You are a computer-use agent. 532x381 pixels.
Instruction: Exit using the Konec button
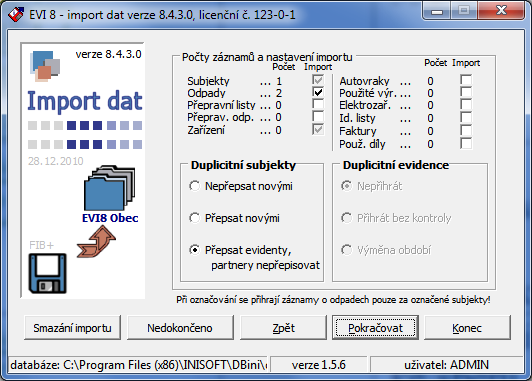pos(467,328)
